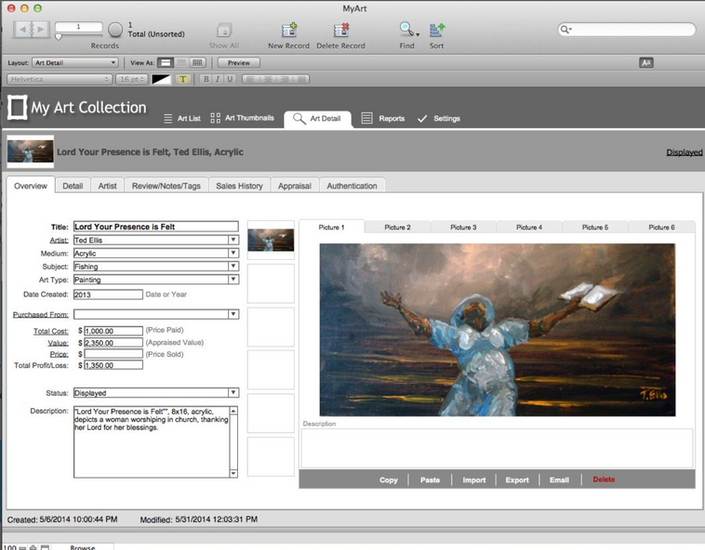The height and width of the screenshot is (550, 705).
Task: Click the Displayed status link
Action: [684, 152]
